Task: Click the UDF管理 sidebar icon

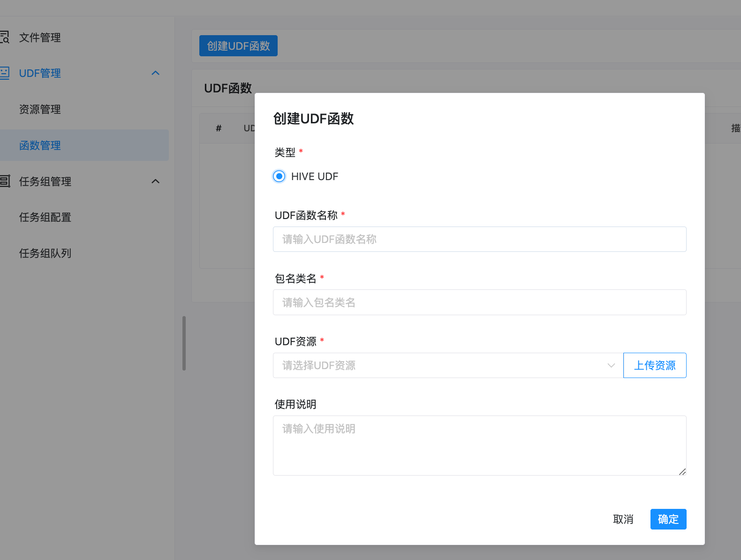Action: click(5, 73)
